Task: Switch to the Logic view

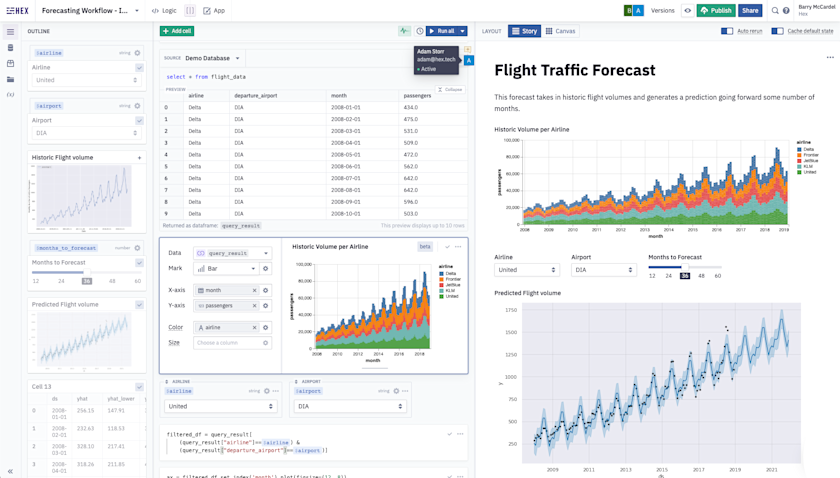Action: click(x=164, y=11)
